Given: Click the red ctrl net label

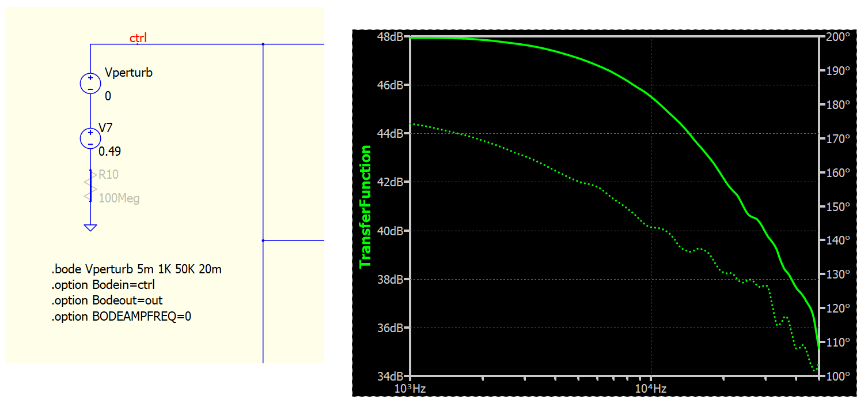Looking at the screenshot, I should pos(138,38).
